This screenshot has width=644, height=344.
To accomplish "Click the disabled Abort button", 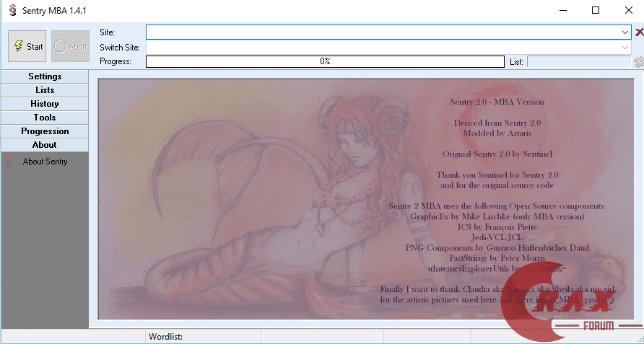I will pos(70,46).
